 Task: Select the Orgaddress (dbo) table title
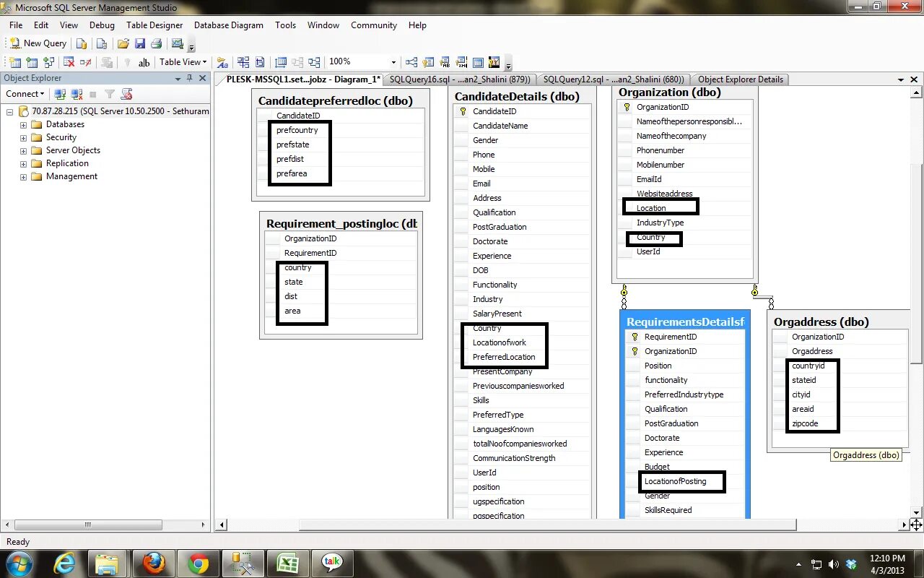coord(821,322)
